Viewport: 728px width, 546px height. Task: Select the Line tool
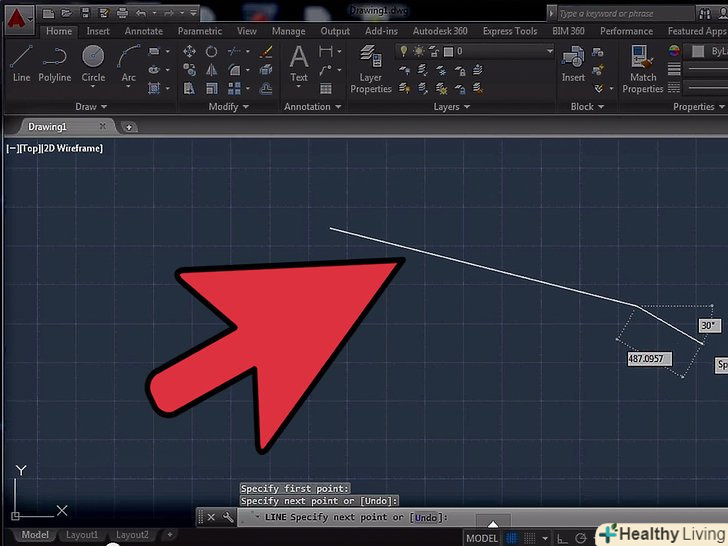coord(21,64)
